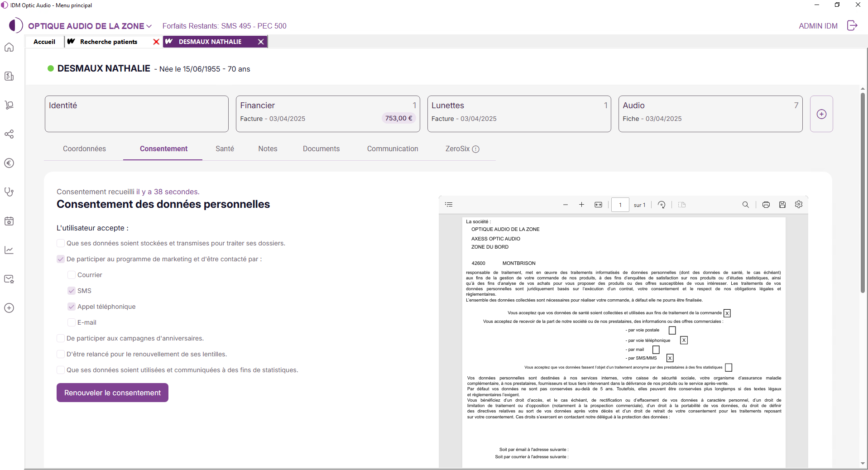The image size is (868, 470).
Task: Open the stethoscope health sidebar icon
Action: pyautogui.click(x=9, y=192)
